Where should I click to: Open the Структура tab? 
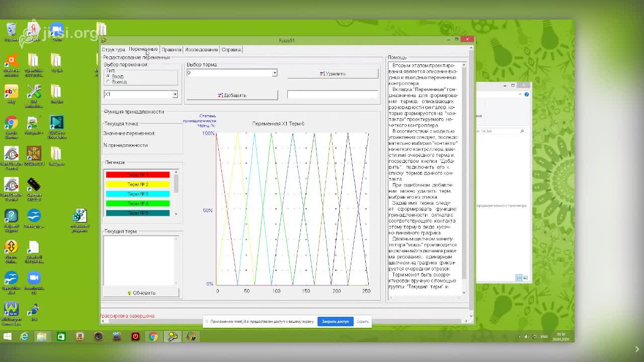pyautogui.click(x=113, y=49)
